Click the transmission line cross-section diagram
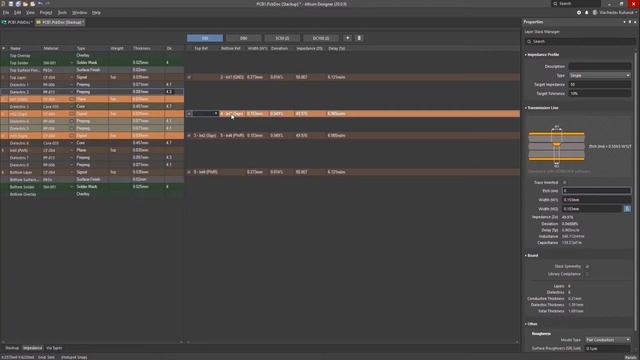640x360 pixels. coord(557,147)
